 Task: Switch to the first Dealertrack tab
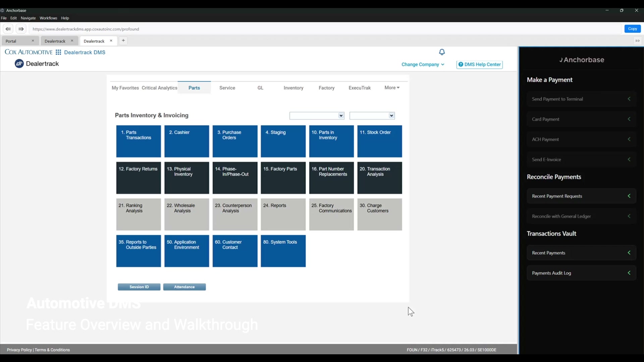click(x=59, y=41)
